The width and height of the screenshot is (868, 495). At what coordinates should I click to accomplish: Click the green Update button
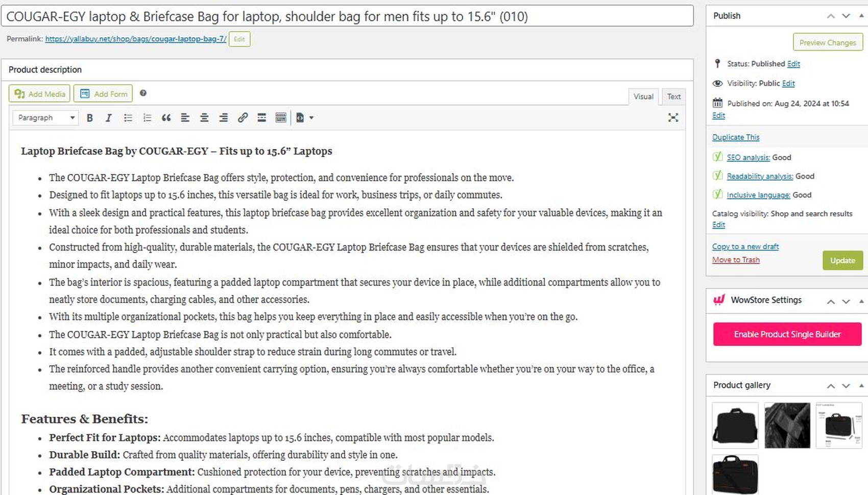click(842, 260)
